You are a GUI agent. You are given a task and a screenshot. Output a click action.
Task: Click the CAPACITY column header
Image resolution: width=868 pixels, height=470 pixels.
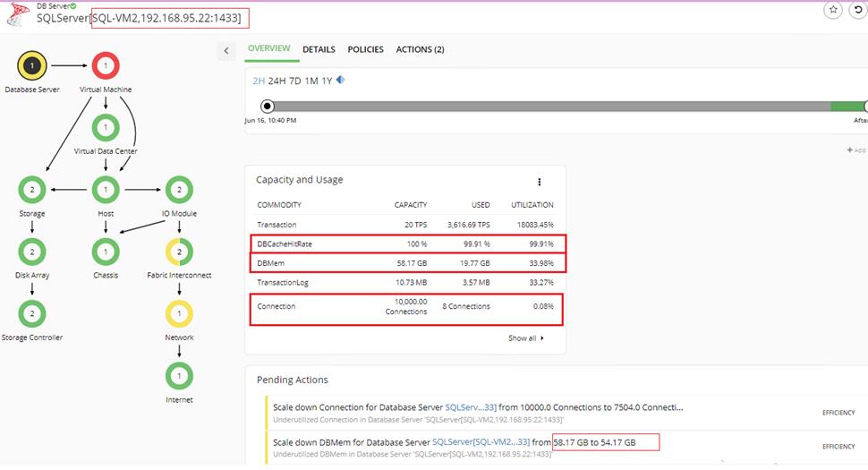[411, 205]
